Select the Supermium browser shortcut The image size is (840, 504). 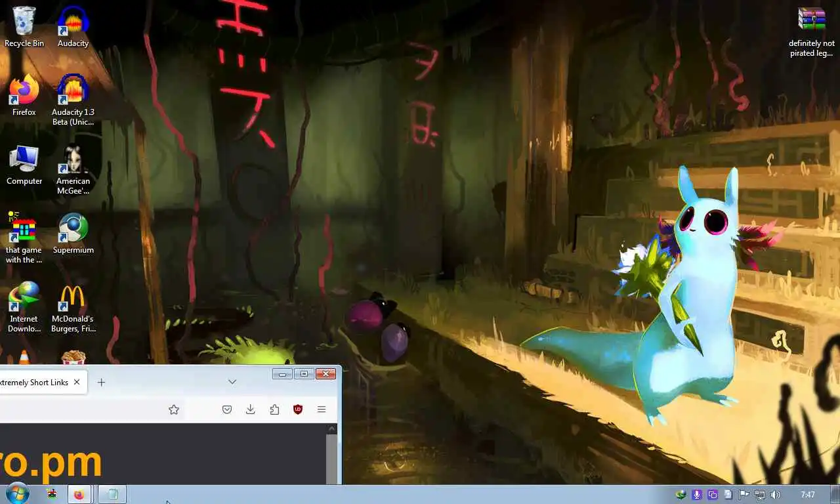point(73,233)
